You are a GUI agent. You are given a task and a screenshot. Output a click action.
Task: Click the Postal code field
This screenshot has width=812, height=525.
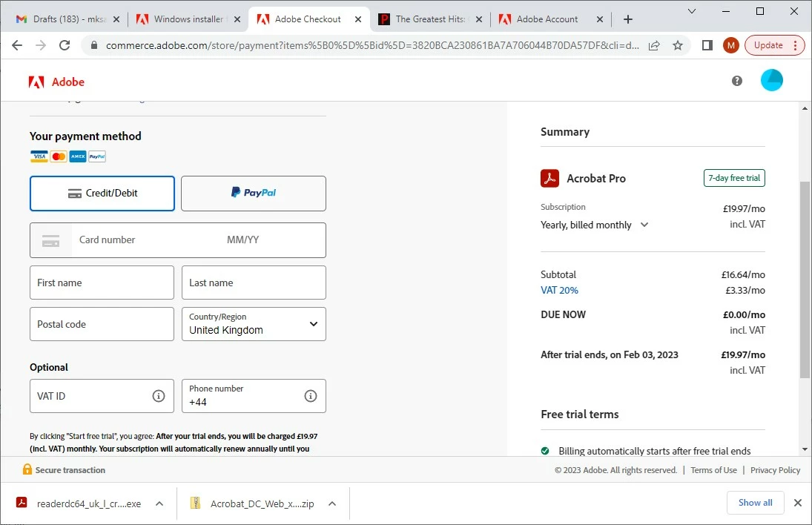(102, 324)
